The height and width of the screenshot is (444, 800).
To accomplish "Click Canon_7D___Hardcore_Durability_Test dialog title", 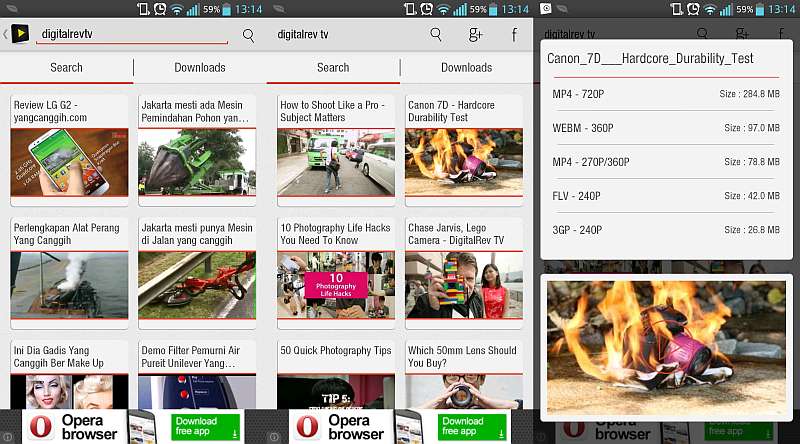I will [650, 58].
